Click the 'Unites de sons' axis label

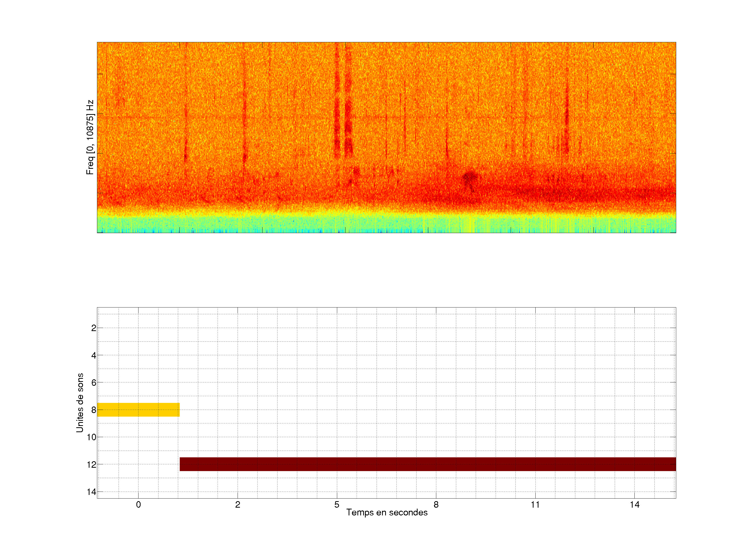coord(80,403)
